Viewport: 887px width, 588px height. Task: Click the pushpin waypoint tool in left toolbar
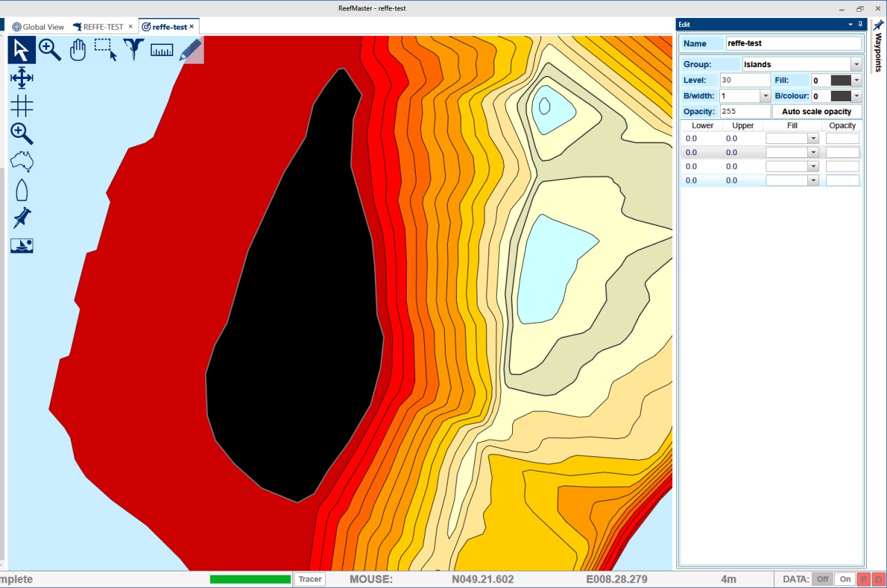tap(21, 217)
